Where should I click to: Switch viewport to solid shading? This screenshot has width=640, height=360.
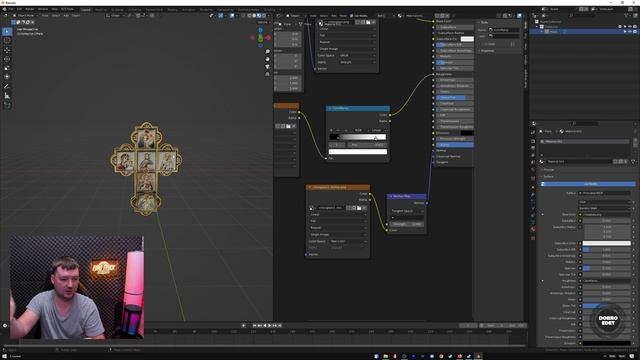coord(254,16)
